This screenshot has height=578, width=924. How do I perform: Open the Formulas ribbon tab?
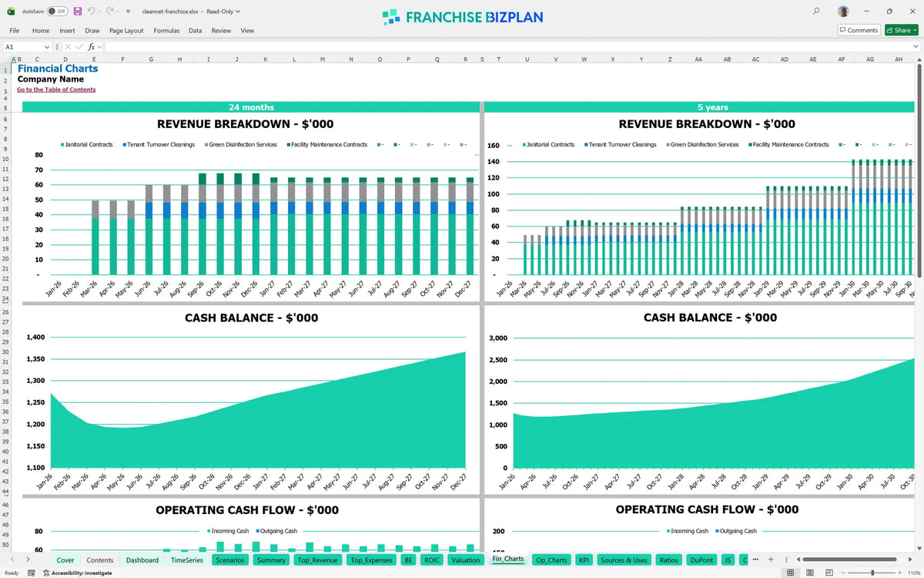pos(166,31)
